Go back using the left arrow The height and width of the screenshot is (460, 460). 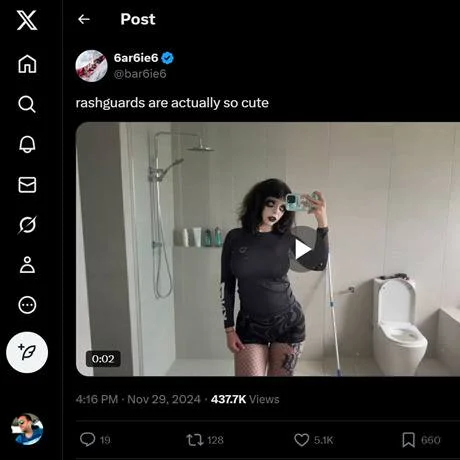(x=84, y=19)
